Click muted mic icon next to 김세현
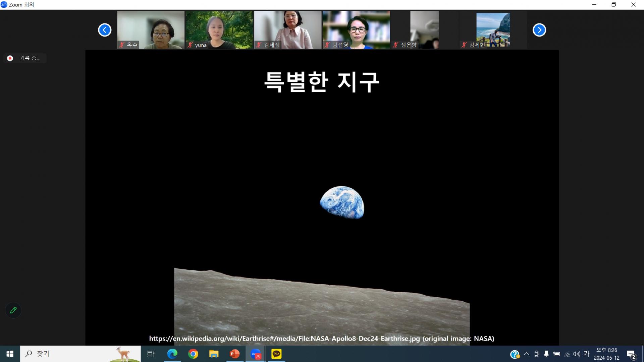 pyautogui.click(x=464, y=45)
